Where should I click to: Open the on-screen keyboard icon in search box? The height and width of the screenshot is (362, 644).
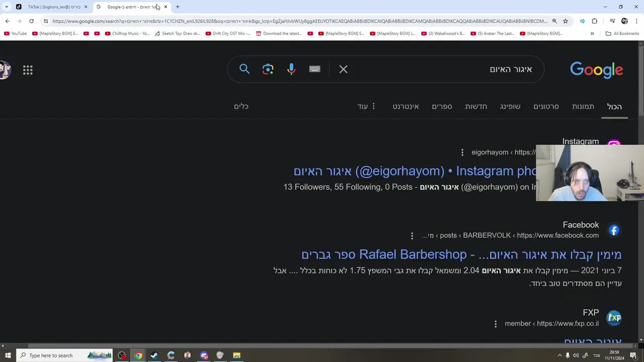(315, 69)
